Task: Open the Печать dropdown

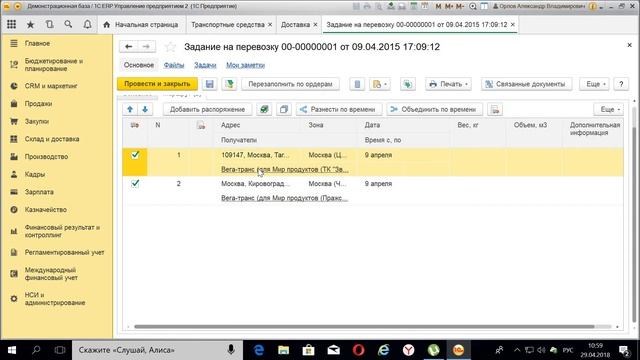Action: coord(448,84)
